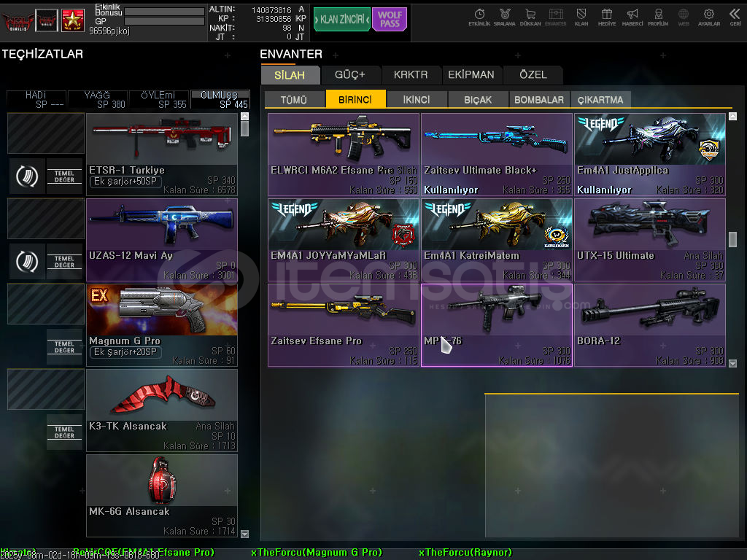Select the BORA-12 weapon card
This screenshot has height=560, width=747.
[x=650, y=325]
